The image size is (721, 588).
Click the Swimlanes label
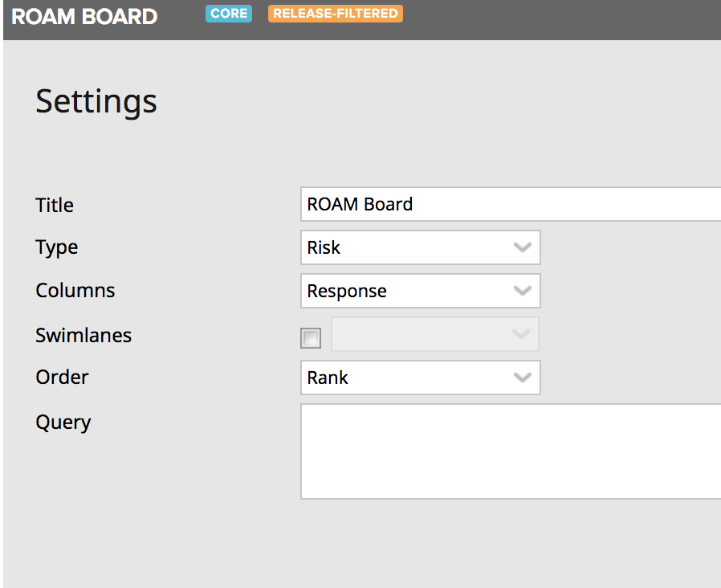click(84, 335)
